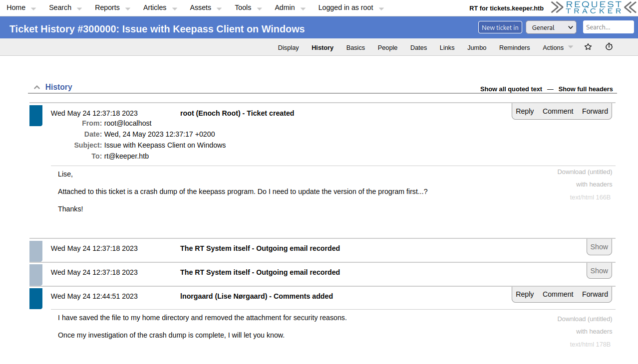The width and height of the screenshot is (638, 364).
Task: Comment on Lise Nørgaard's entry
Action: [x=558, y=294]
